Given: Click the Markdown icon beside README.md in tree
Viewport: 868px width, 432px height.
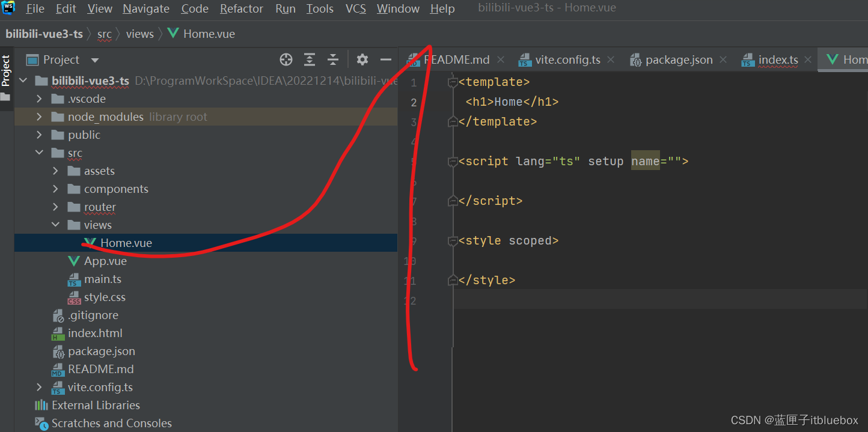Looking at the screenshot, I should 58,370.
